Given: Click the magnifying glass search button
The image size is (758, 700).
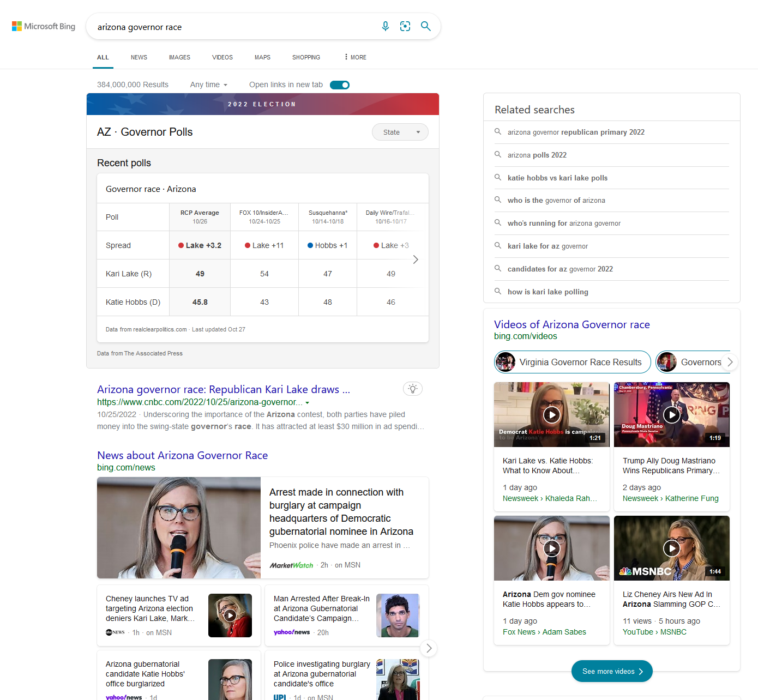Looking at the screenshot, I should pyautogui.click(x=426, y=26).
